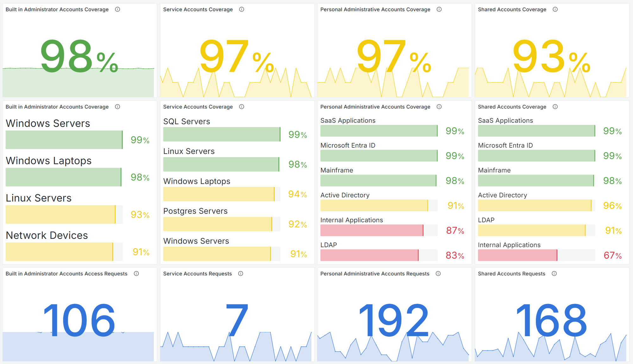633x364 pixels.
Task: Click the big yellow 93% stat value
Action: coord(551,56)
